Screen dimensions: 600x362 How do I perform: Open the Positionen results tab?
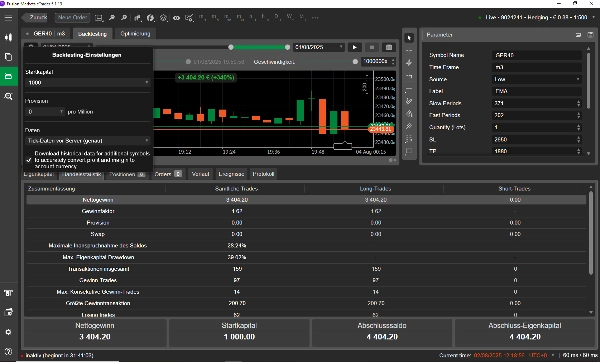pos(127,174)
